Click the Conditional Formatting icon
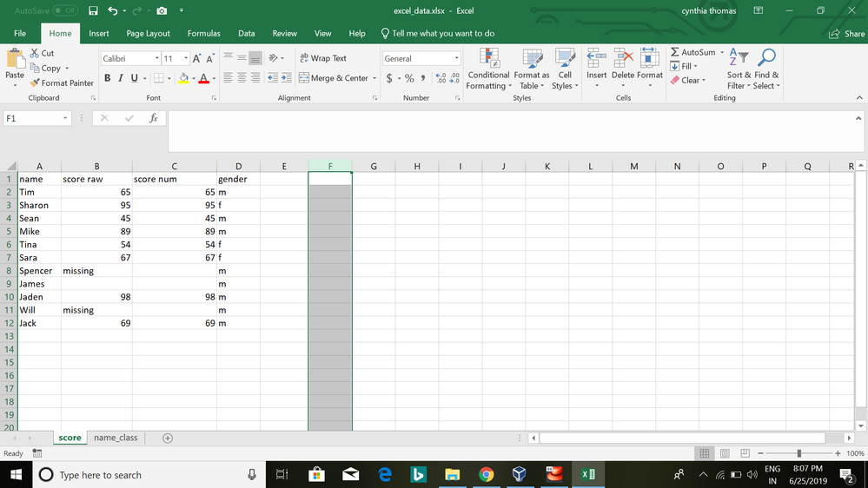The image size is (868, 488). (x=488, y=58)
